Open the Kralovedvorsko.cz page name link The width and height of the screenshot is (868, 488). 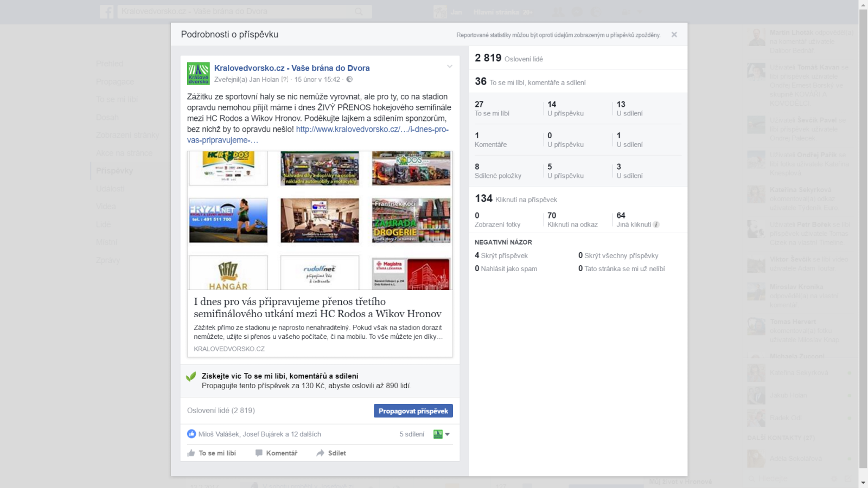292,68
